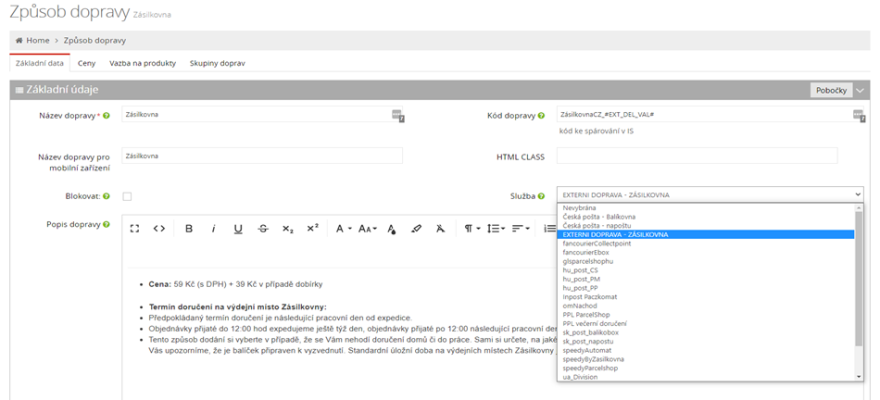Apply superscript formatting in the editor toolbar
The width and height of the screenshot is (880, 400).
[x=313, y=228]
